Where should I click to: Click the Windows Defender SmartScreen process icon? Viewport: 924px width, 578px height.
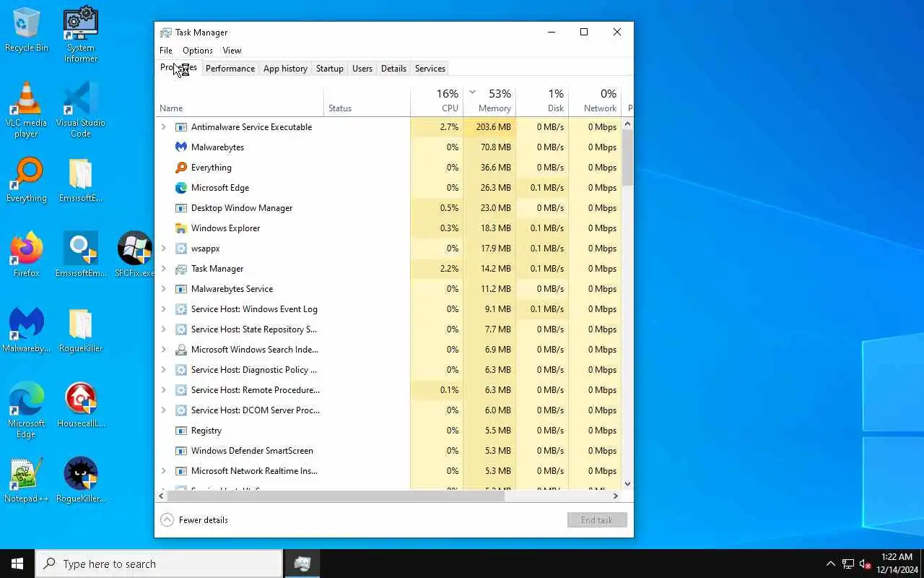[x=181, y=450]
